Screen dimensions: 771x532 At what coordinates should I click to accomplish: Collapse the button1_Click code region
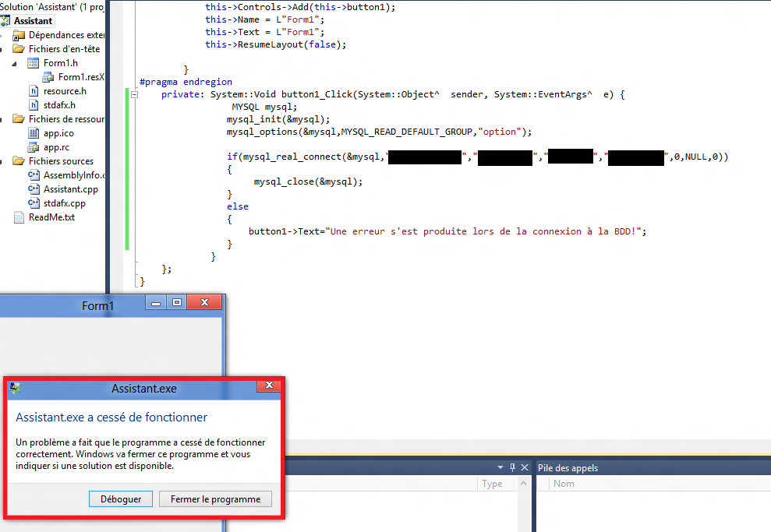pos(134,93)
